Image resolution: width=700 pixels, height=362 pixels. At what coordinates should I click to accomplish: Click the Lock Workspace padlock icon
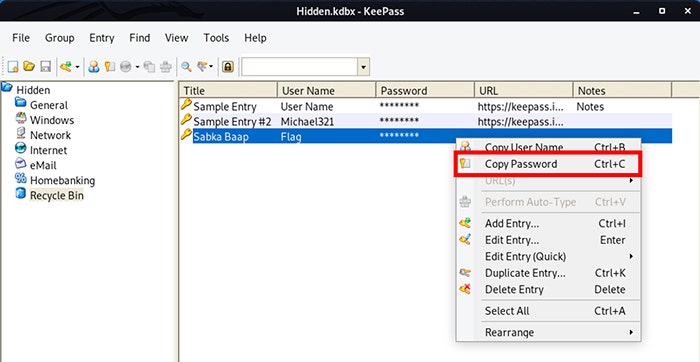[x=228, y=67]
